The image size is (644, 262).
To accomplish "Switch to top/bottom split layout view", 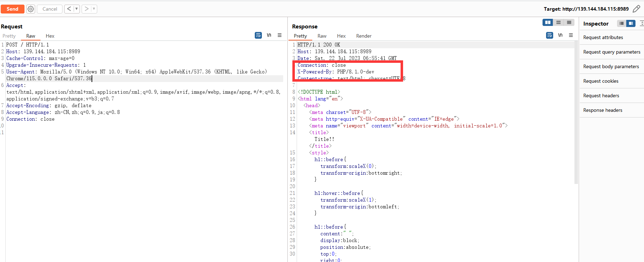I will tap(558, 22).
